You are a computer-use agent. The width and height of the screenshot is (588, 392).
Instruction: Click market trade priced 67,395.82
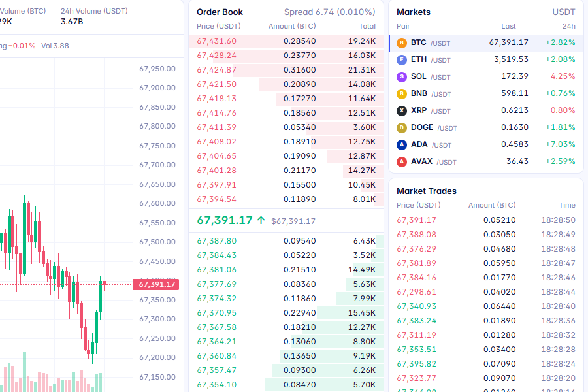486,363
